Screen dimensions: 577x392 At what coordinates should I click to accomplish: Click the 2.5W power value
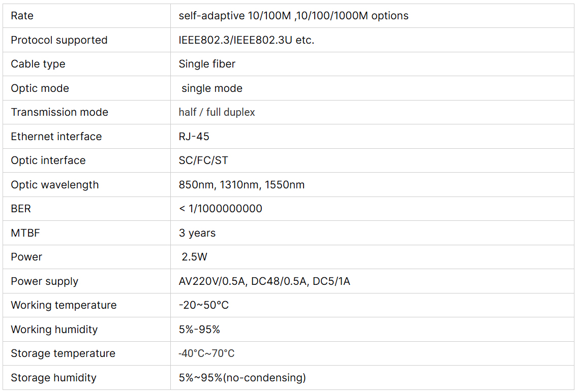[195, 257]
